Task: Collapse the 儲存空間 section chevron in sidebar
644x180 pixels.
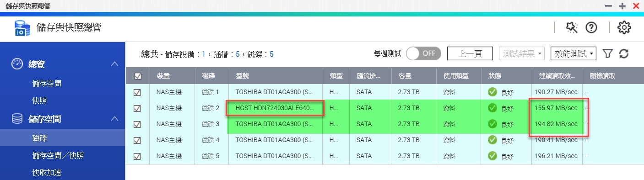Action: click(x=115, y=119)
